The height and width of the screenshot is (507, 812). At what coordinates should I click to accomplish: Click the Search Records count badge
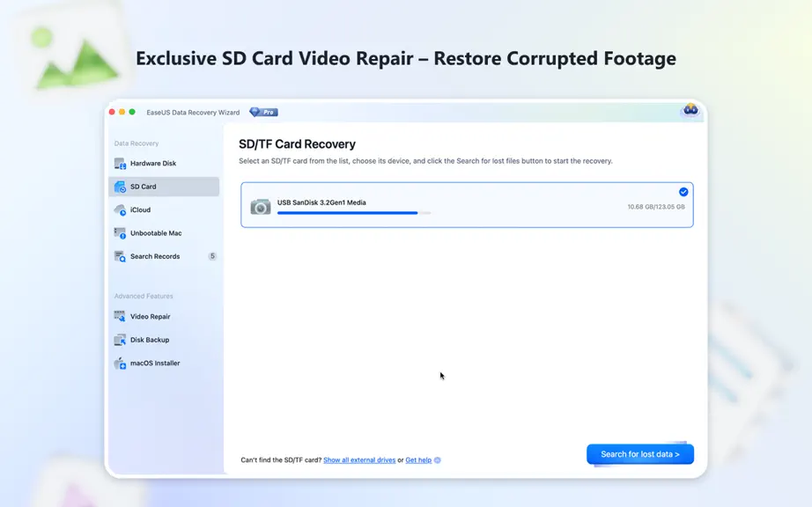coord(212,256)
